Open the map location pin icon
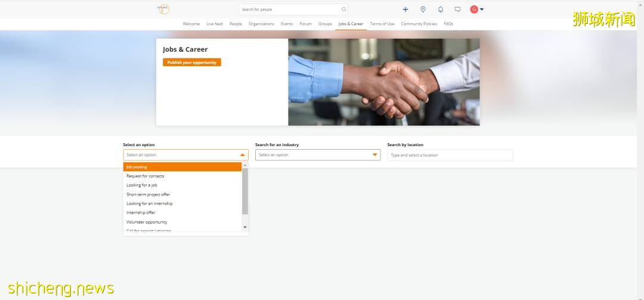644x300 pixels. pyautogui.click(x=423, y=10)
